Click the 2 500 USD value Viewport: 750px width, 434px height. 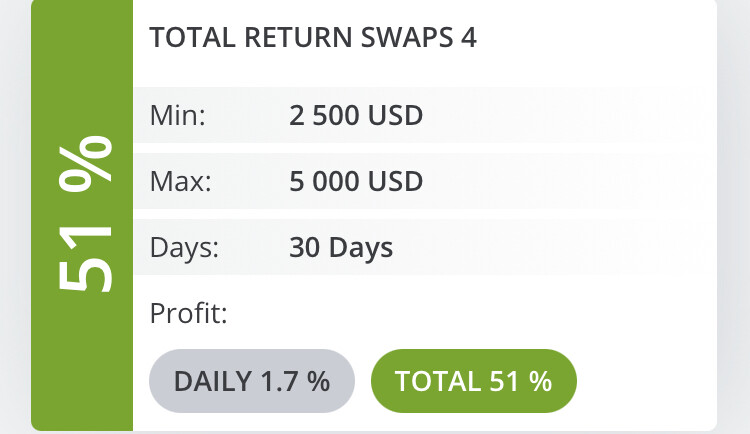pyautogui.click(x=356, y=115)
